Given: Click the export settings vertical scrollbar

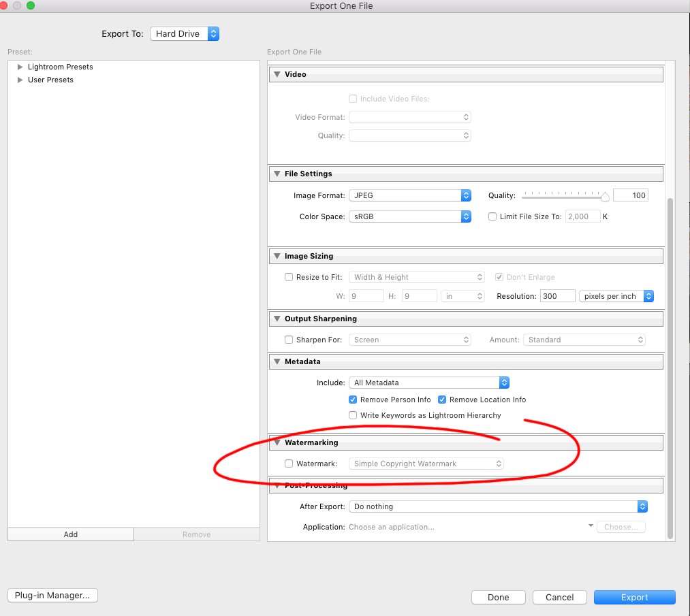Looking at the screenshot, I should pos(670,368).
